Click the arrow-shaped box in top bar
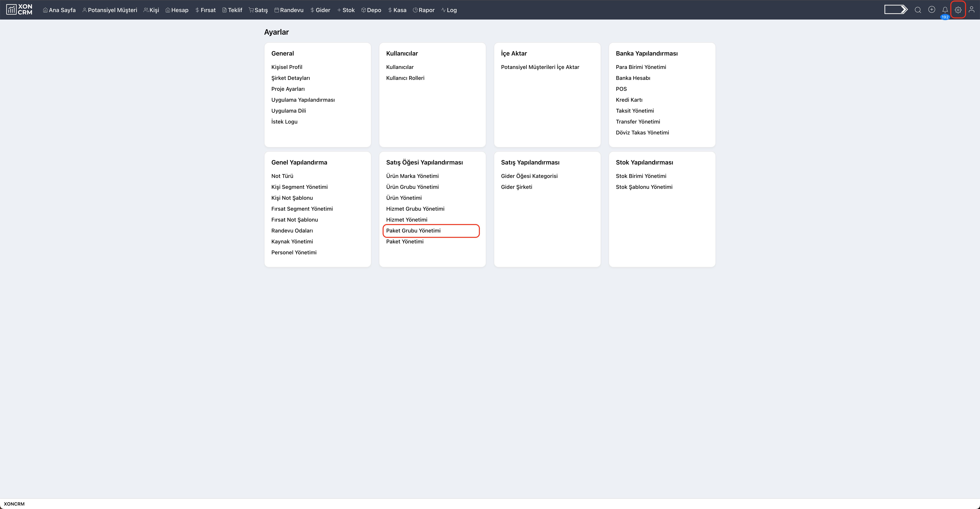Viewport: 980px width, 509px height. [896, 10]
